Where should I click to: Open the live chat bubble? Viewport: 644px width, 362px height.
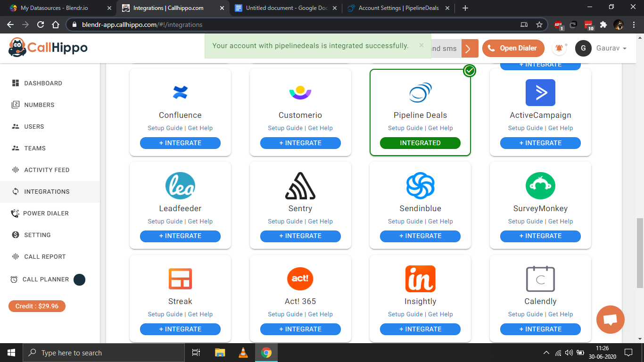pos(611,320)
